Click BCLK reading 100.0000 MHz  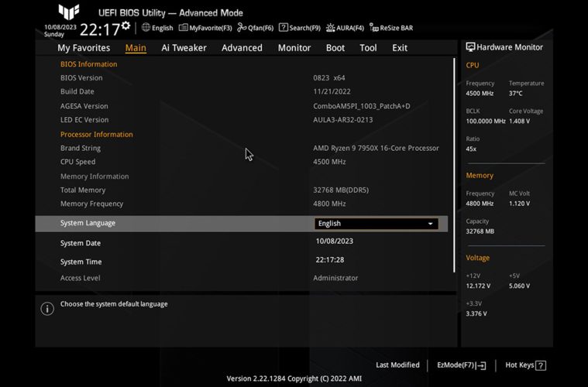pyautogui.click(x=486, y=121)
